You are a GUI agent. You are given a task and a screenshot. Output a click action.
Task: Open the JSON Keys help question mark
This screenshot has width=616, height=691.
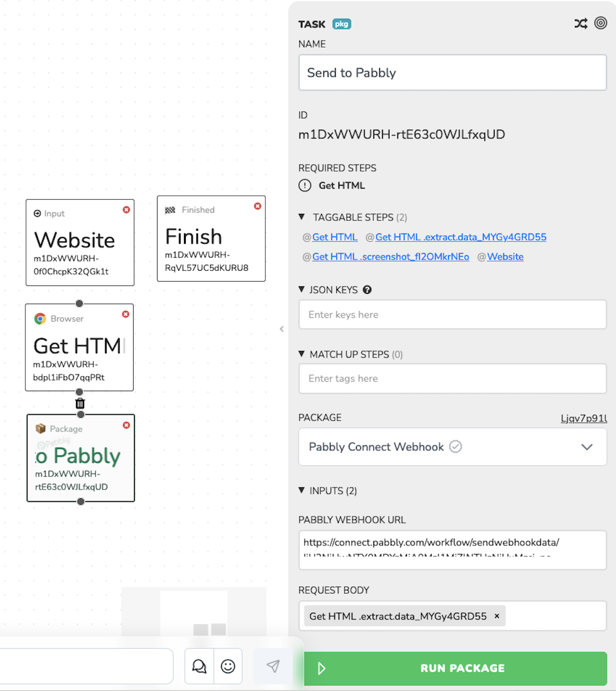pyautogui.click(x=367, y=290)
